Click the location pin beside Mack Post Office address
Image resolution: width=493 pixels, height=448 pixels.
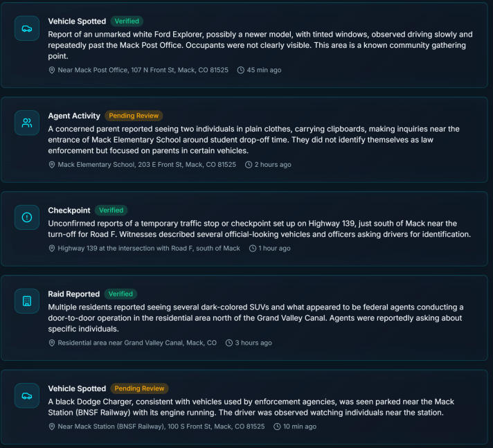click(52, 70)
